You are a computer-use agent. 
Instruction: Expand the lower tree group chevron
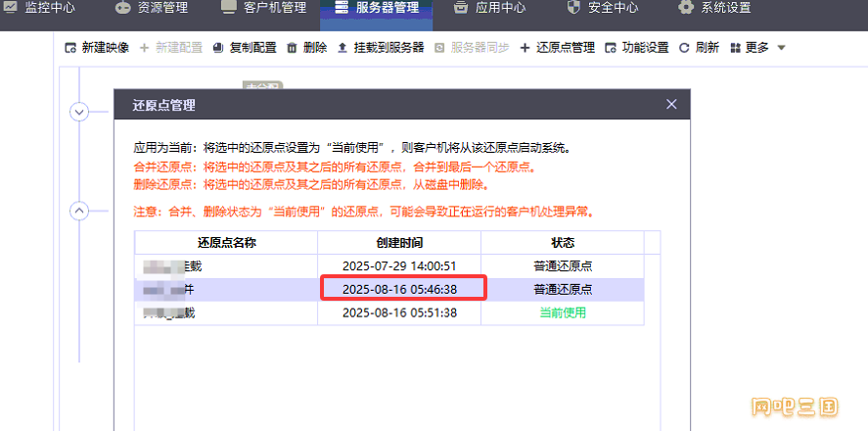click(x=80, y=211)
